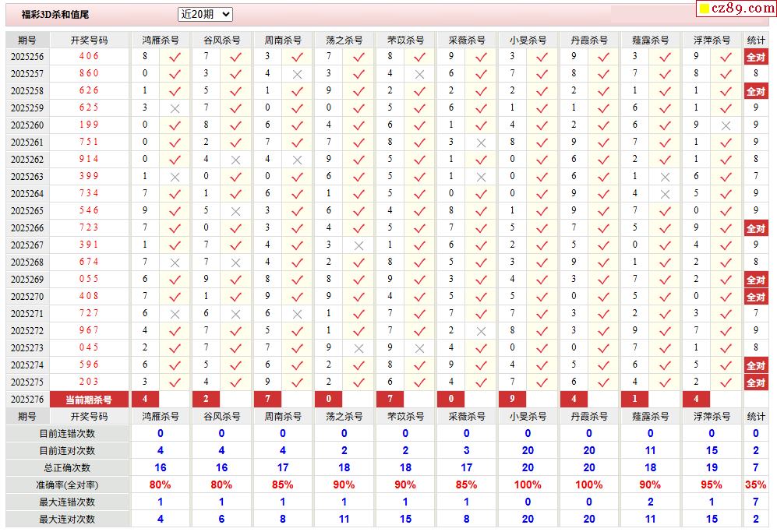Click the 全对 badge for period 2025275
The width and height of the screenshot is (777, 532).
point(755,382)
